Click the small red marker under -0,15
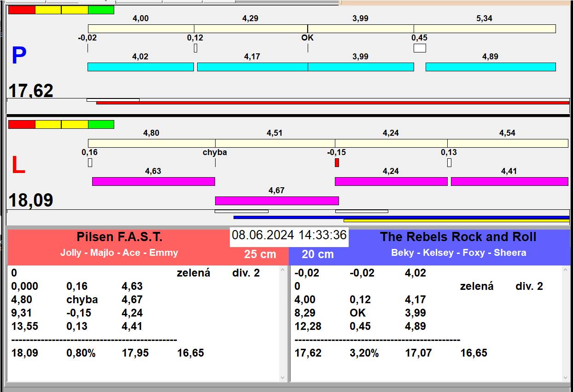The width and height of the screenshot is (573, 392). [337, 162]
